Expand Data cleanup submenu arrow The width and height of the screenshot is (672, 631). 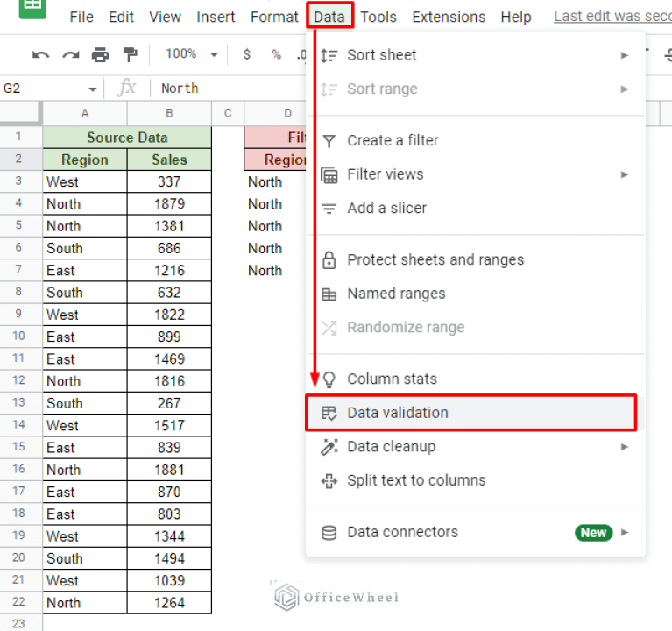(625, 447)
